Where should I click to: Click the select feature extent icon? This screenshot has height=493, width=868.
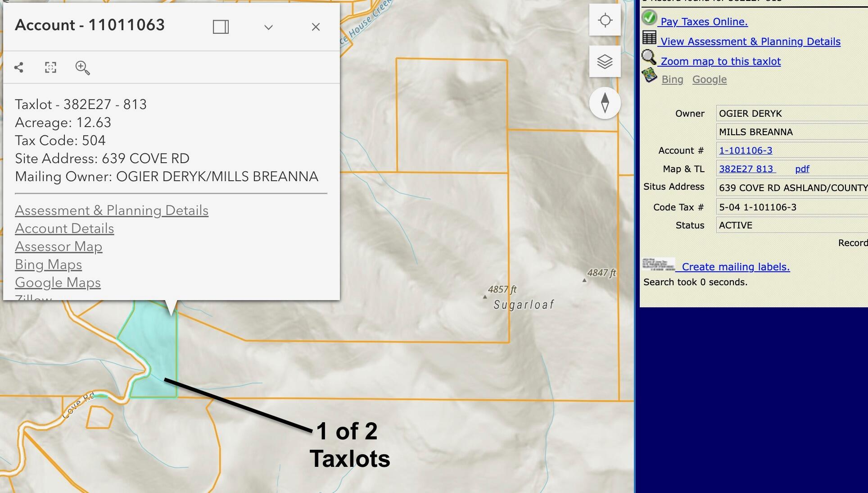(50, 68)
